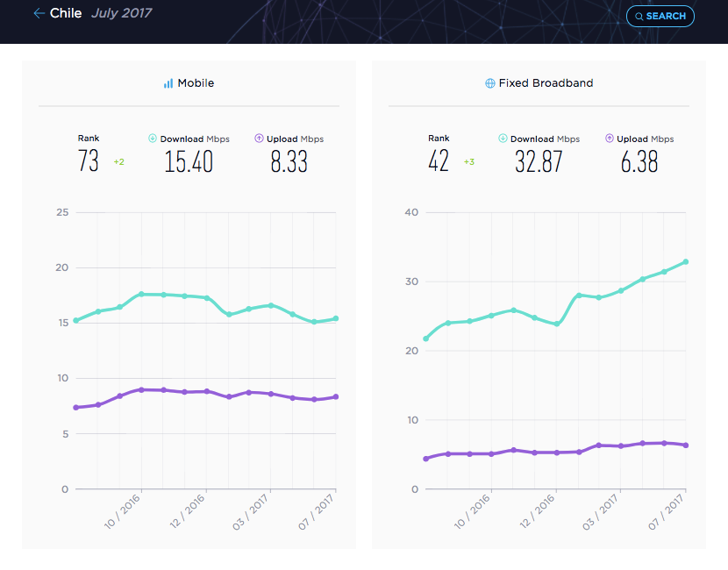Click the Fixed Broadband download arrow icon

503,138
